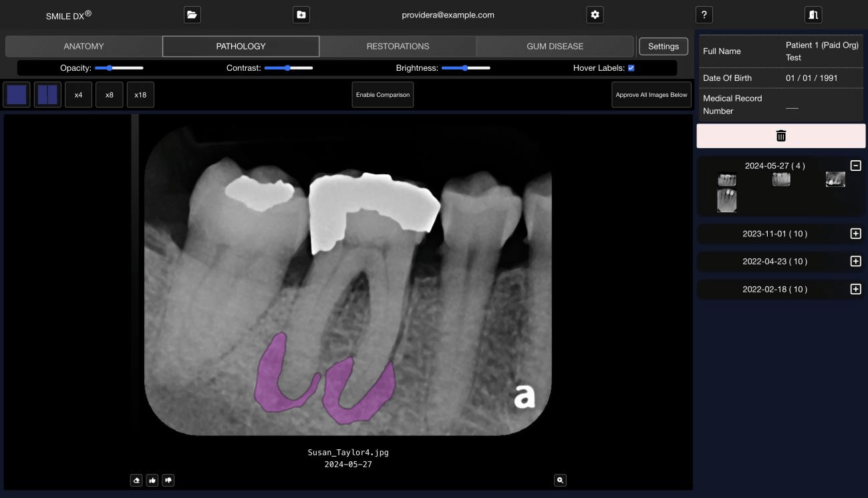Click the Approve All Images Below button

[651, 95]
